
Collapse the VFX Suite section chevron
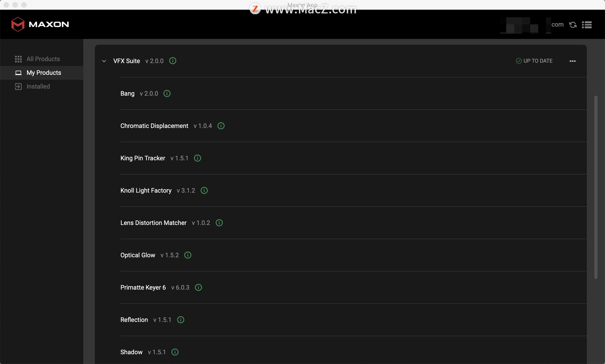(104, 61)
